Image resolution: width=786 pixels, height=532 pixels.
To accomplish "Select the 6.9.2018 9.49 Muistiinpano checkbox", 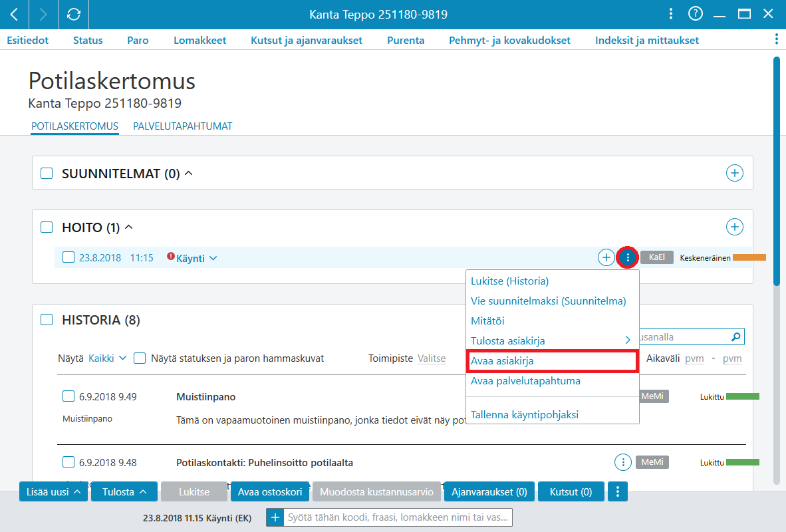I will point(68,396).
